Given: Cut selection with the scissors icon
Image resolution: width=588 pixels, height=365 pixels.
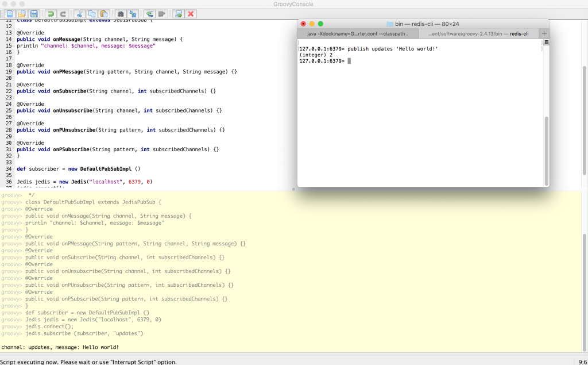Looking at the screenshot, I should click(x=79, y=14).
